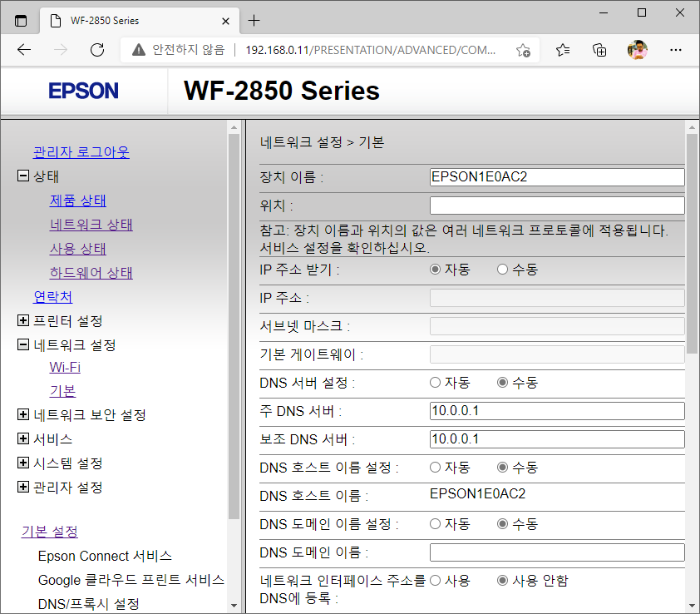The image size is (700, 614).
Task: Minimize the browser window
Action: (x=604, y=13)
